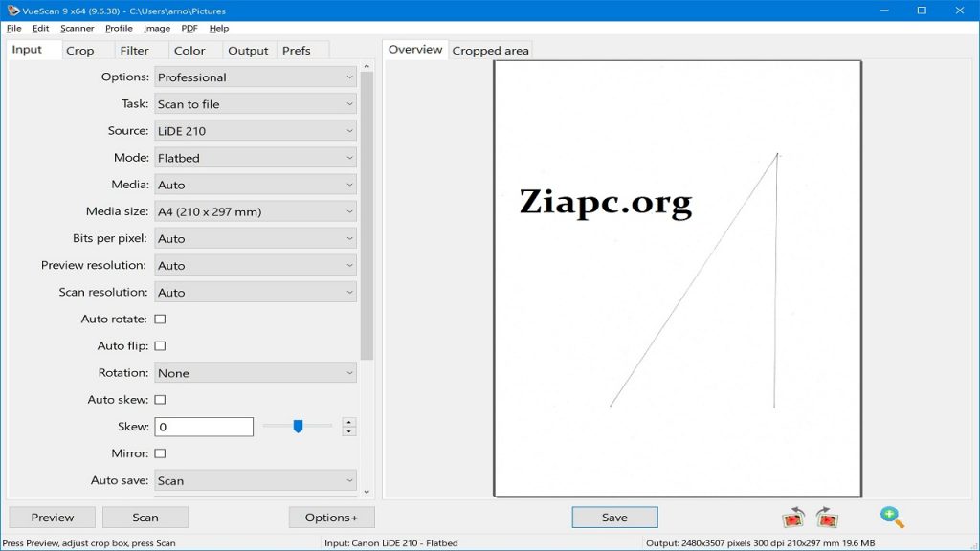The height and width of the screenshot is (551, 980).
Task: Click the Skew spinner down arrow
Action: click(349, 431)
